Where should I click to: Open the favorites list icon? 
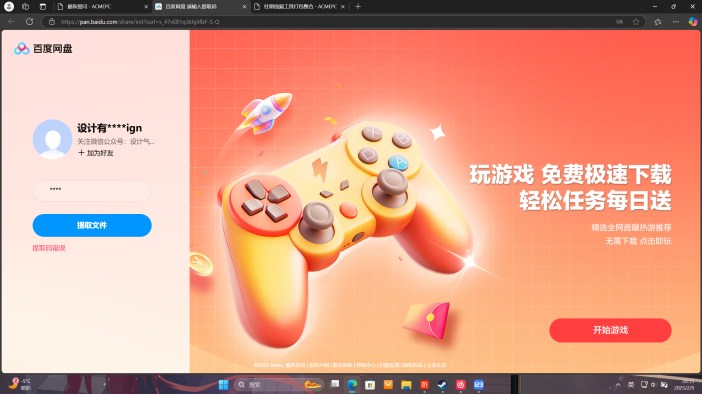click(x=658, y=21)
